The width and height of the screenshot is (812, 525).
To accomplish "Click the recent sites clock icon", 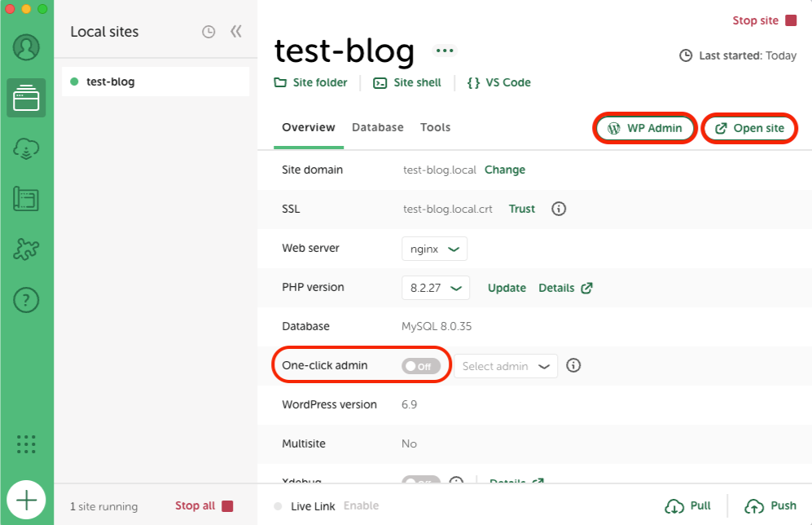I will coord(208,32).
